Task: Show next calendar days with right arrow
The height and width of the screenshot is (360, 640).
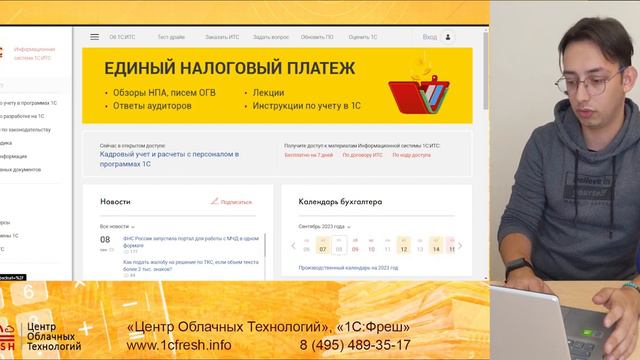Action: (x=460, y=246)
